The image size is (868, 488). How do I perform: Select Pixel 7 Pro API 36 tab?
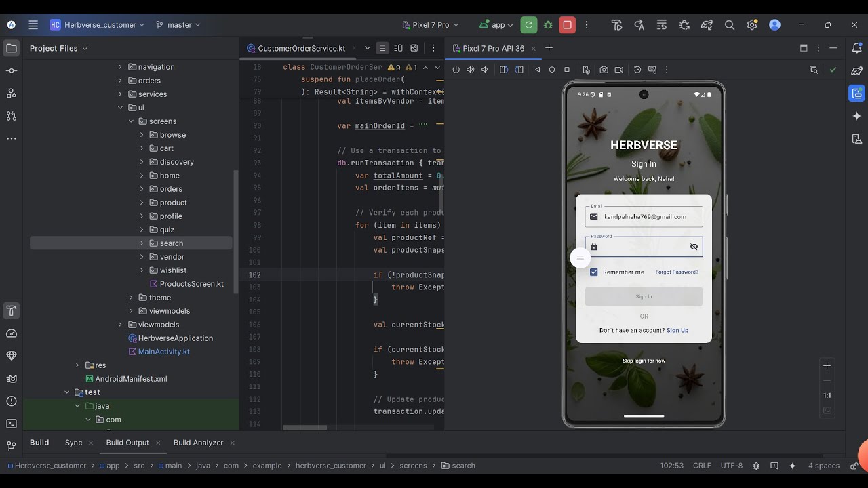[493, 49]
